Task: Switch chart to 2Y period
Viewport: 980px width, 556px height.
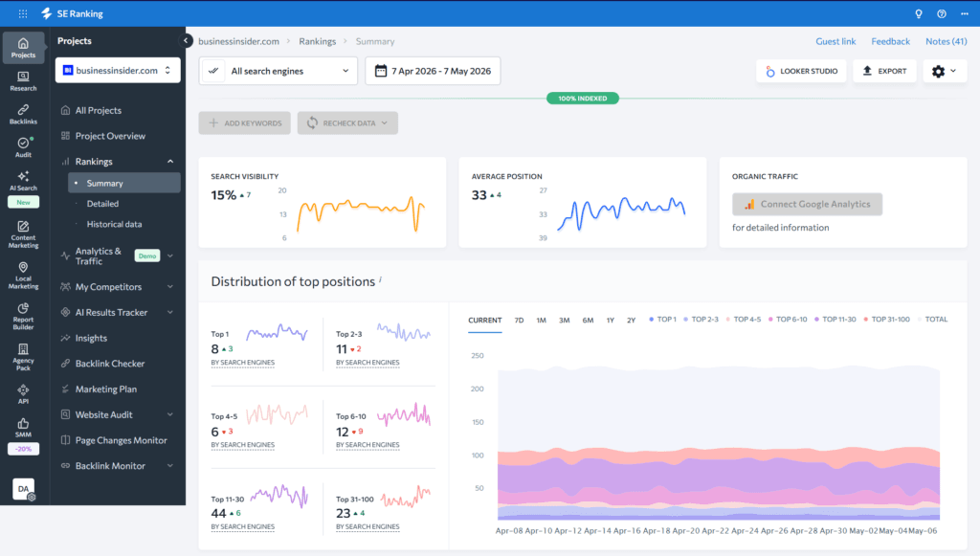Action: point(632,320)
